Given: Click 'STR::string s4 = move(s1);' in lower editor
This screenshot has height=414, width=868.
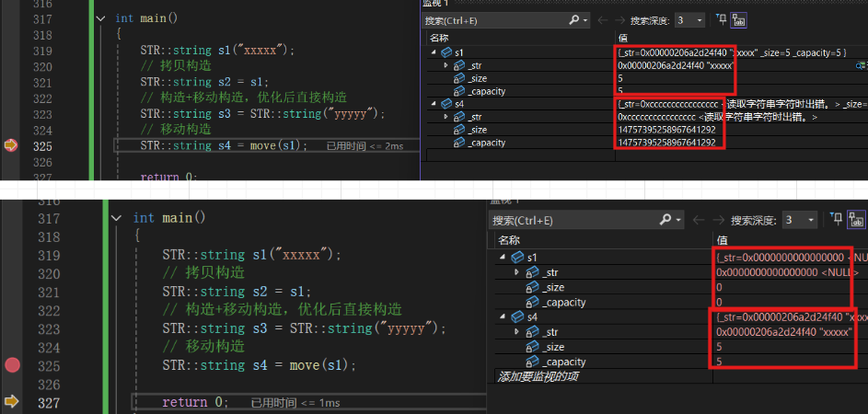Looking at the screenshot, I should point(259,365).
